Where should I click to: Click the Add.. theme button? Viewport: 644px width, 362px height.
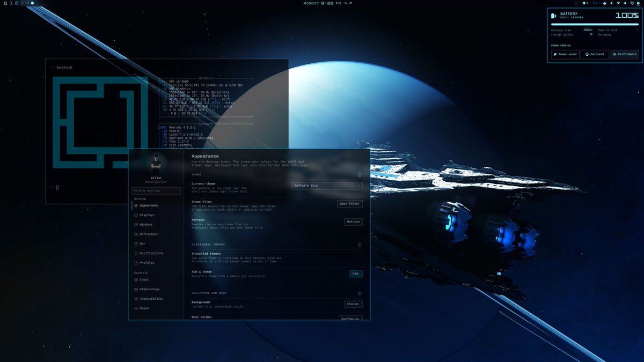356,274
